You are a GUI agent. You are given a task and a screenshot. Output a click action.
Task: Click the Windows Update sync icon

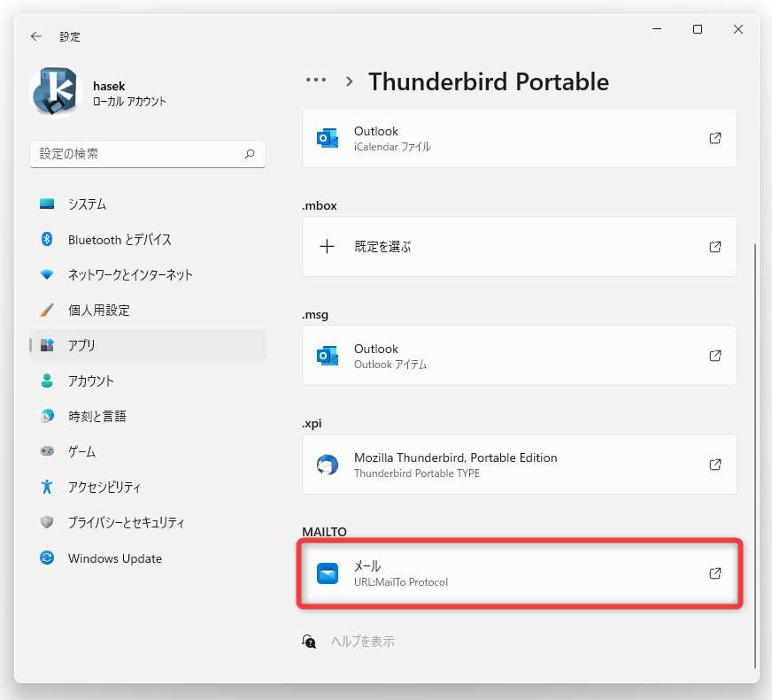coord(47,558)
